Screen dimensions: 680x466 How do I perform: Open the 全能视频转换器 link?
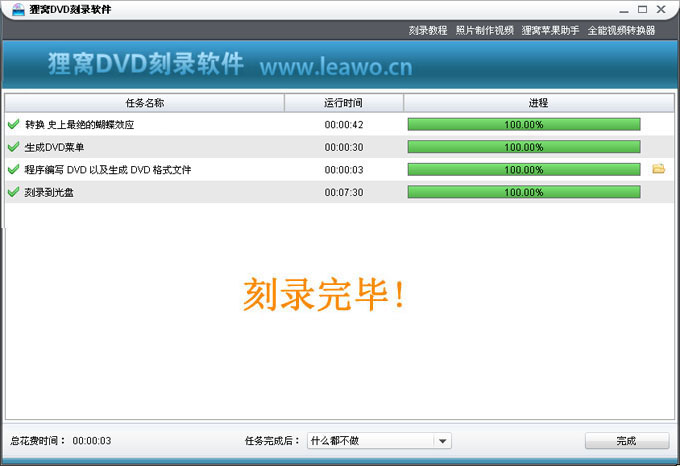click(621, 30)
